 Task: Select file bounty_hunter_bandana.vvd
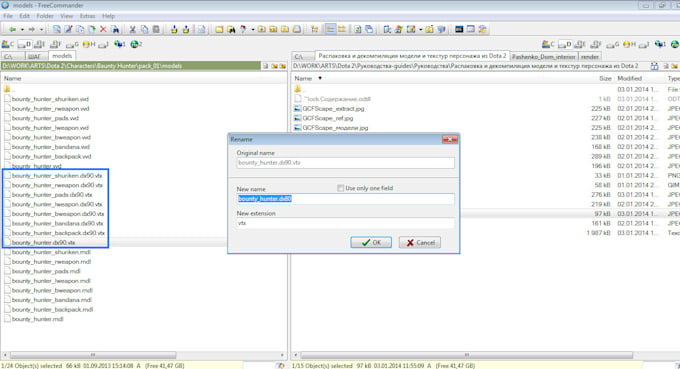click(51, 147)
